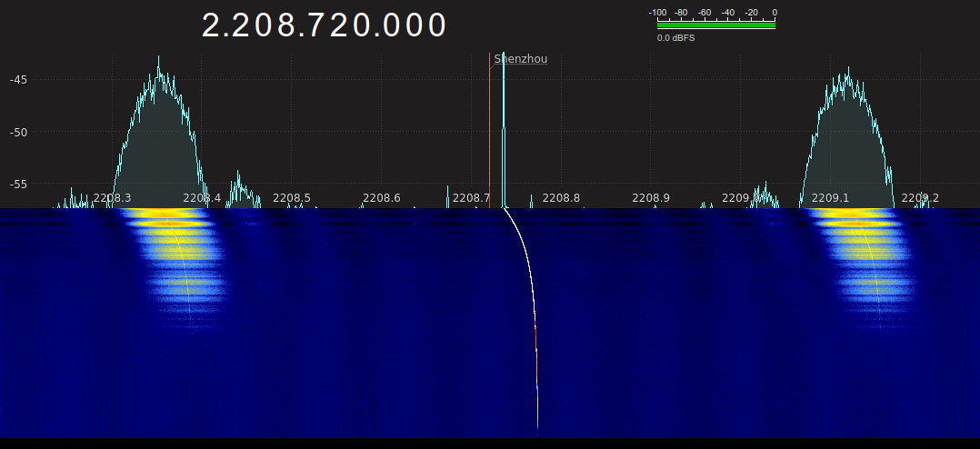Click the -50 dB scale label
This screenshot has height=449, width=980.
click(18, 132)
